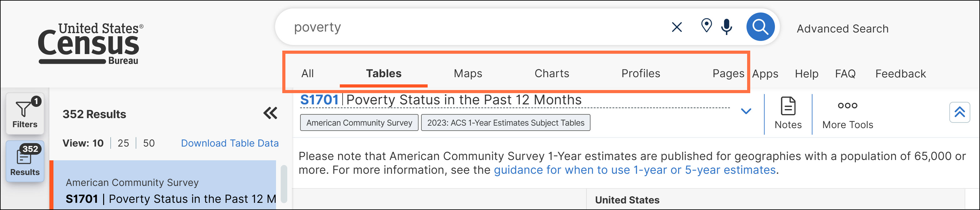
Task: Open the Profiles tab
Action: (x=641, y=73)
